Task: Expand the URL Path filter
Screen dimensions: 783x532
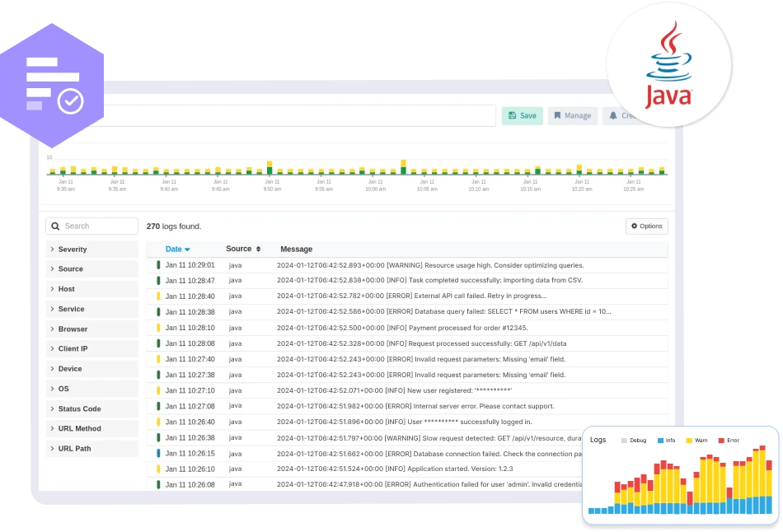Action: pos(91,449)
